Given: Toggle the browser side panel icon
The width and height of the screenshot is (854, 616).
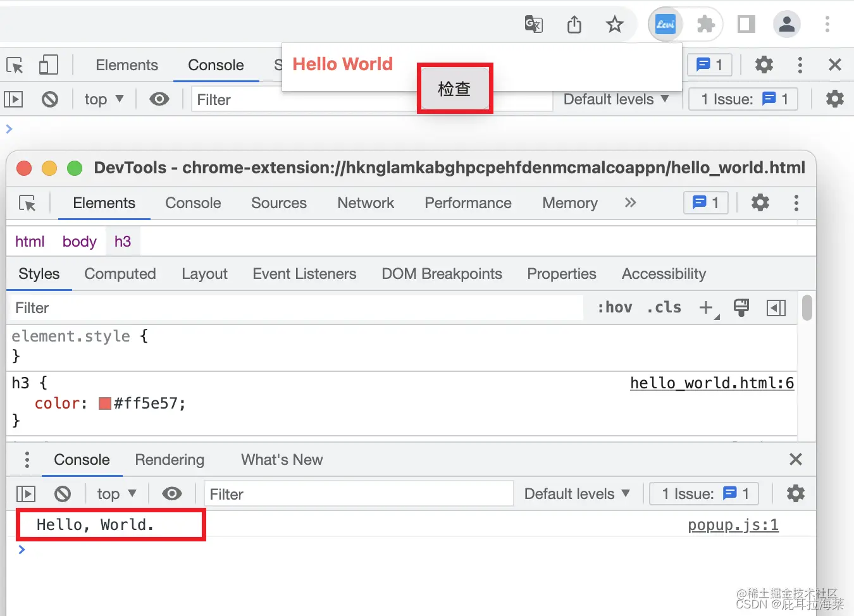Looking at the screenshot, I should [x=746, y=25].
